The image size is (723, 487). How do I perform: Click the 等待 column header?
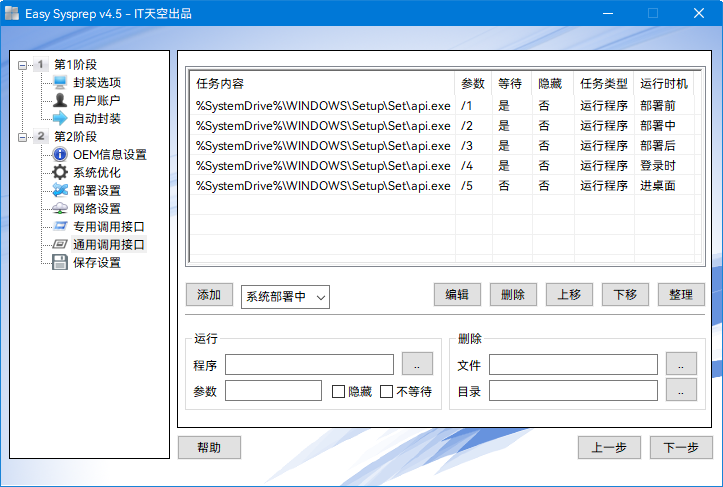coord(511,83)
